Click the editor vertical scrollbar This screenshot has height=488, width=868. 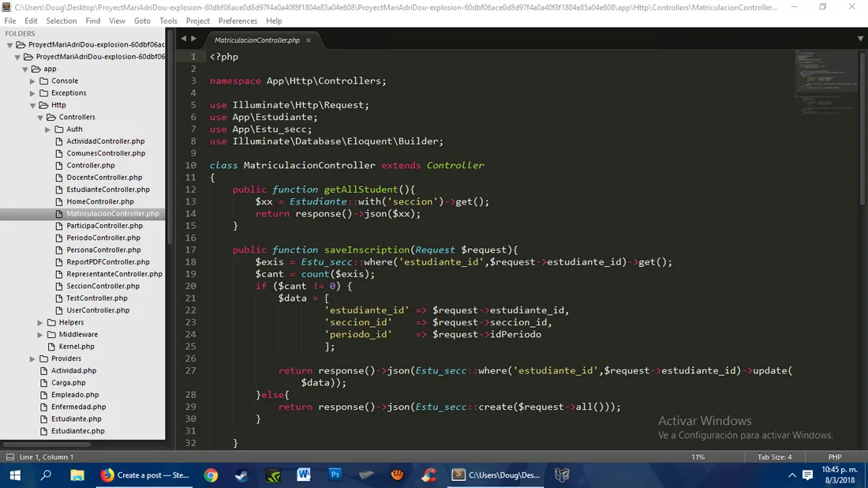pos(862,129)
